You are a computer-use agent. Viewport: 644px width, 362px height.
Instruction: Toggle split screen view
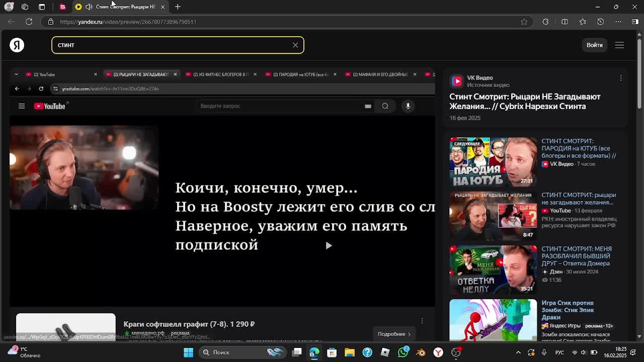point(565,22)
